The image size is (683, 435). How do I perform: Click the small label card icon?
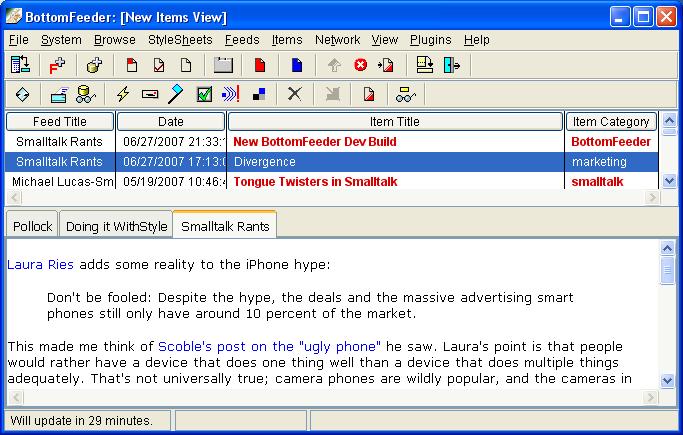[150, 94]
